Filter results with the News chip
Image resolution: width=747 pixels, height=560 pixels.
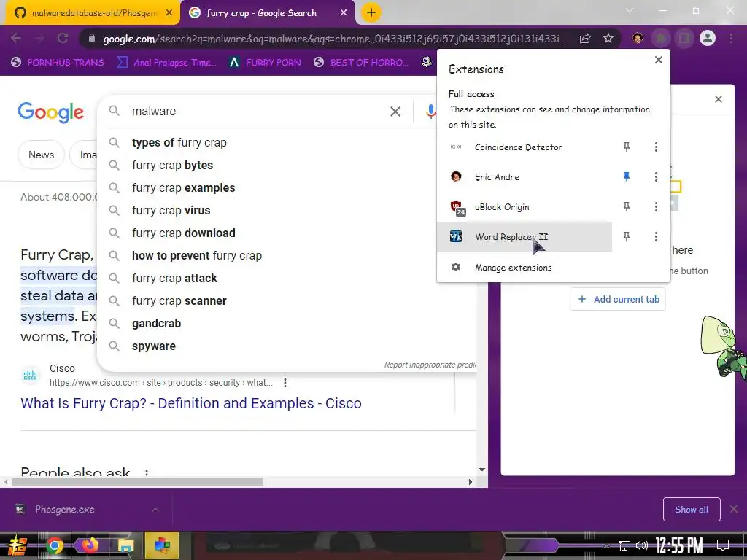41,155
